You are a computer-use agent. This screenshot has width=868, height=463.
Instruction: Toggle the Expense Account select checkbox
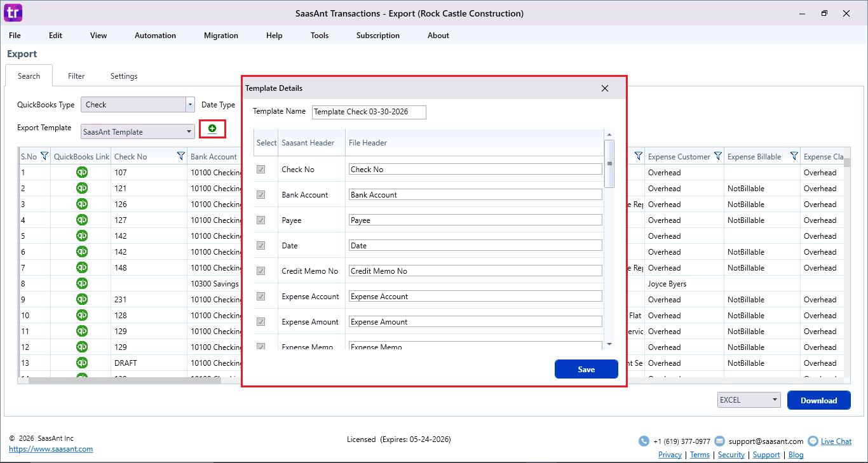pos(261,297)
